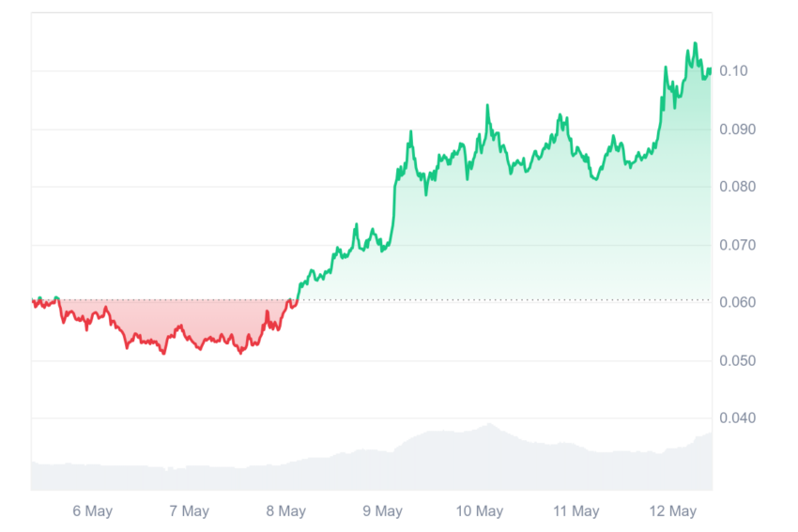Click the 6 May date label
The height and width of the screenshot is (532, 798).
(92, 510)
